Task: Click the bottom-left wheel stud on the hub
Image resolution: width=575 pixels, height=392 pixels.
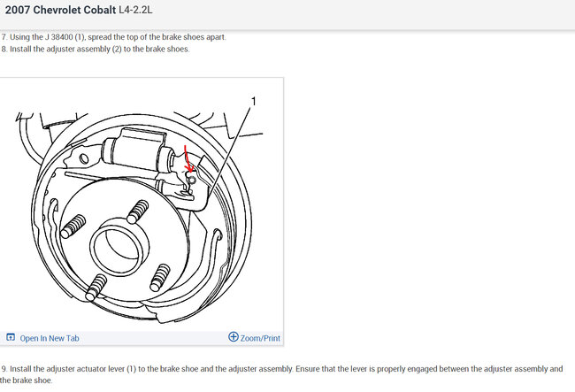Action: pyautogui.click(x=96, y=287)
